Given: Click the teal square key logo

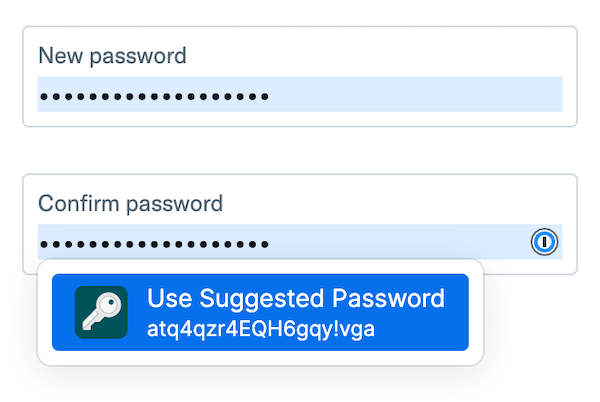Looking at the screenshot, I should point(101,312).
